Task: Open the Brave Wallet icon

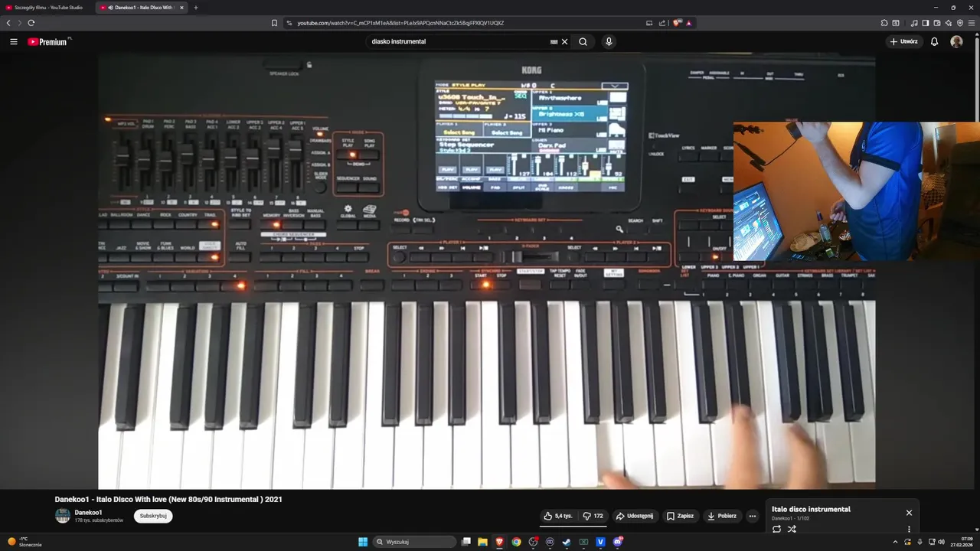Action: 937,23
